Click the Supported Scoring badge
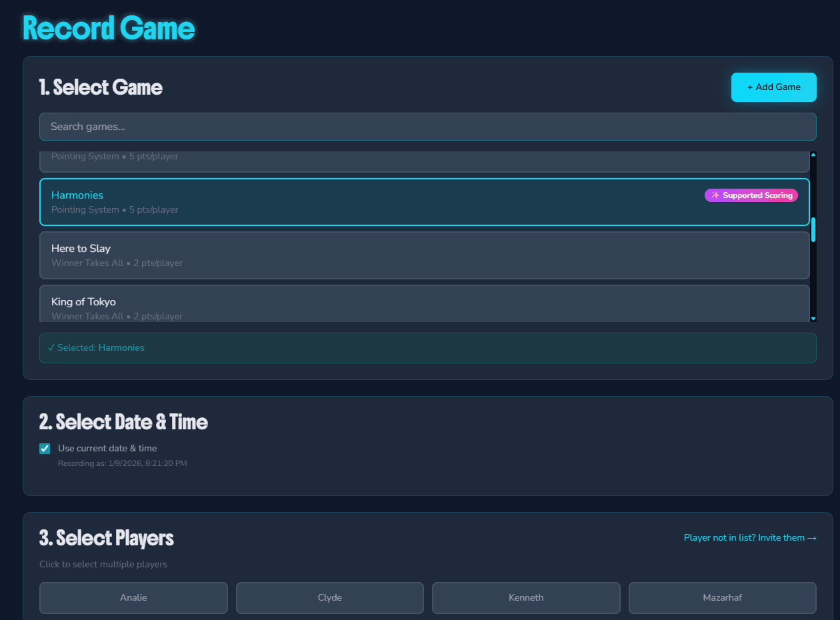Image resolution: width=840 pixels, height=620 pixels. pyautogui.click(x=751, y=195)
